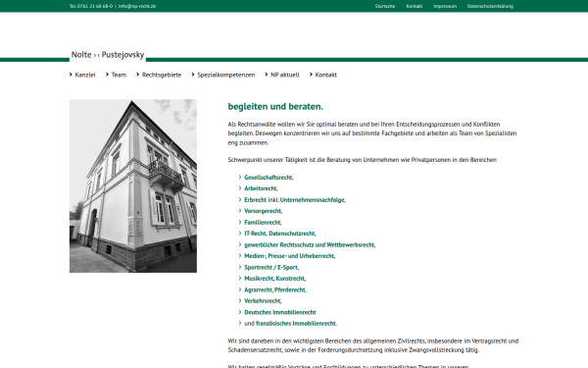Open the Deutsches Immobilienrecht link
This screenshot has height=368, width=588.
click(x=280, y=312)
